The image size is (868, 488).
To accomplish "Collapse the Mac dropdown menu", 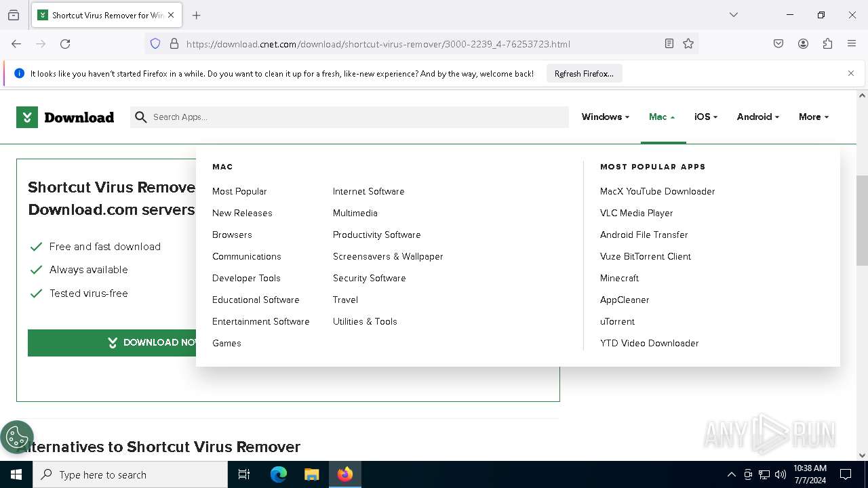I will pyautogui.click(x=662, y=117).
